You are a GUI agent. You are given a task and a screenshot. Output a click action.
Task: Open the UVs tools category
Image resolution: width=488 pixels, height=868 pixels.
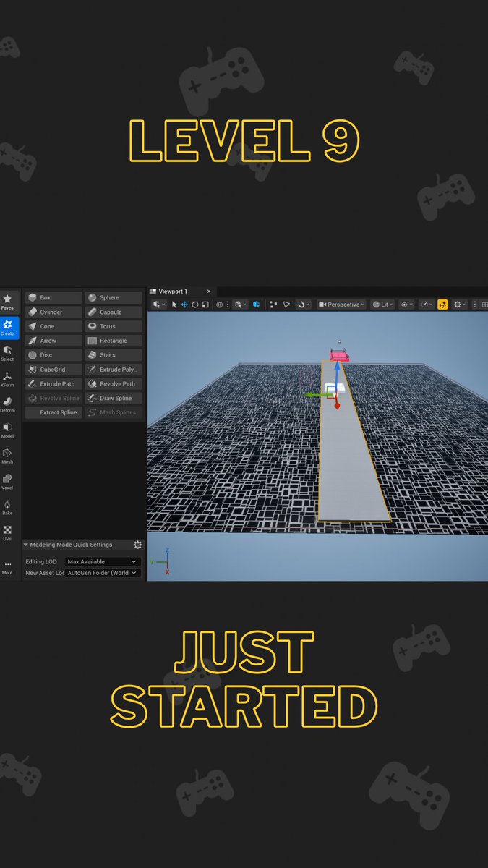pos(7,533)
